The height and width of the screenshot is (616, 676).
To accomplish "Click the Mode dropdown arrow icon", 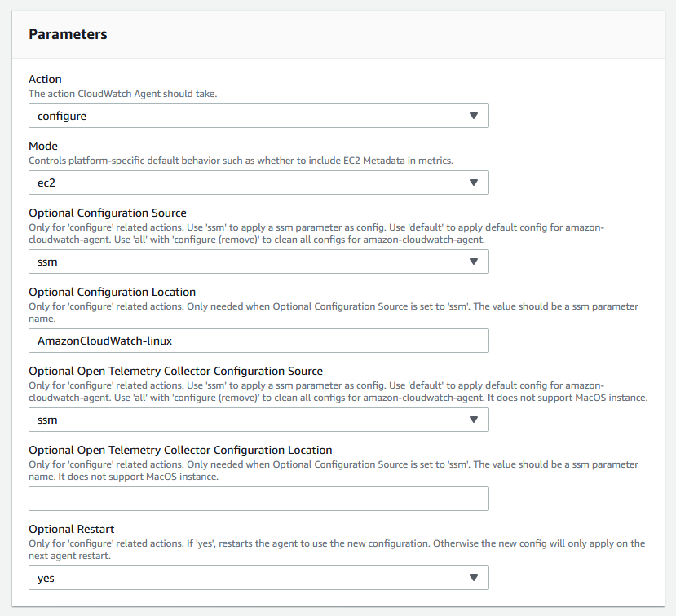I will pyautogui.click(x=474, y=183).
